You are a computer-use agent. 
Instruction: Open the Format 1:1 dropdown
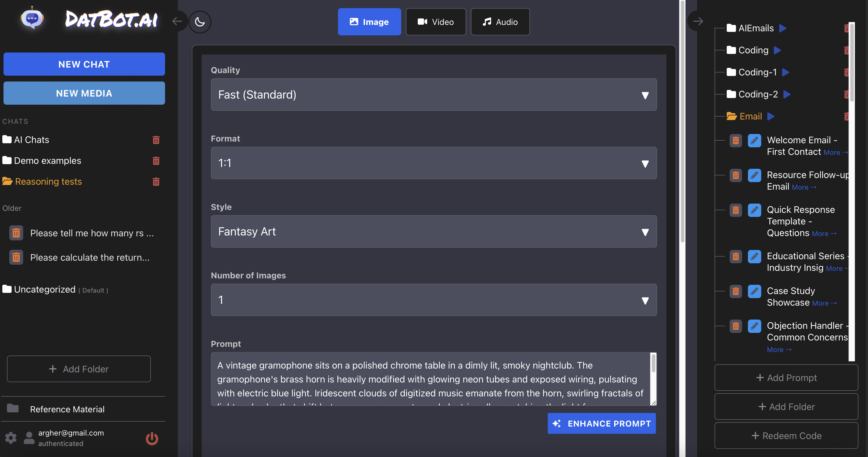(433, 163)
